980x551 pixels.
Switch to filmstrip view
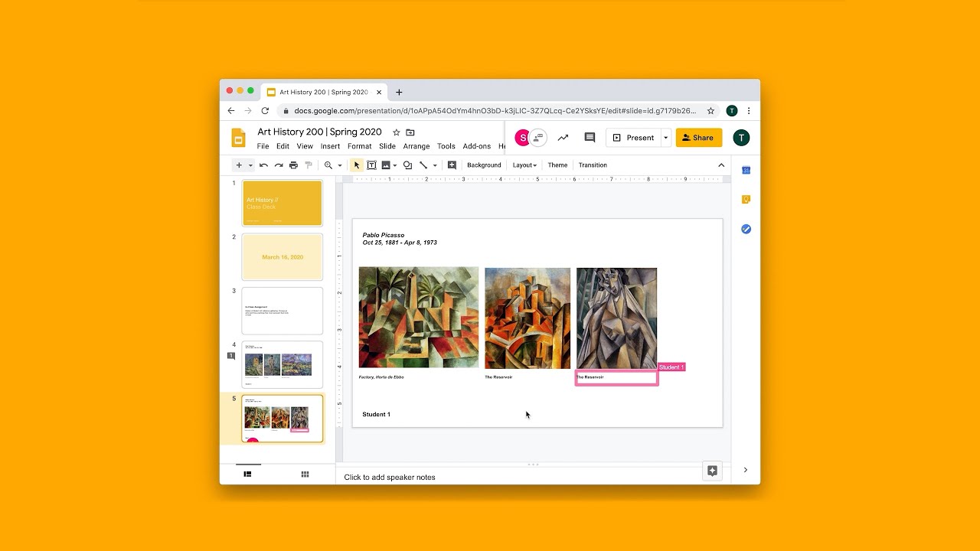coord(248,474)
